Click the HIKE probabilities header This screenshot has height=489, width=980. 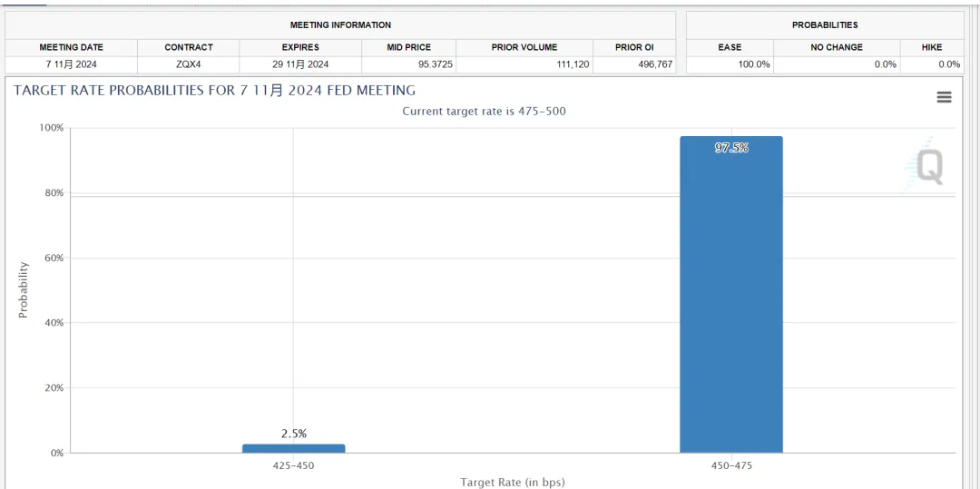pyautogui.click(x=931, y=47)
